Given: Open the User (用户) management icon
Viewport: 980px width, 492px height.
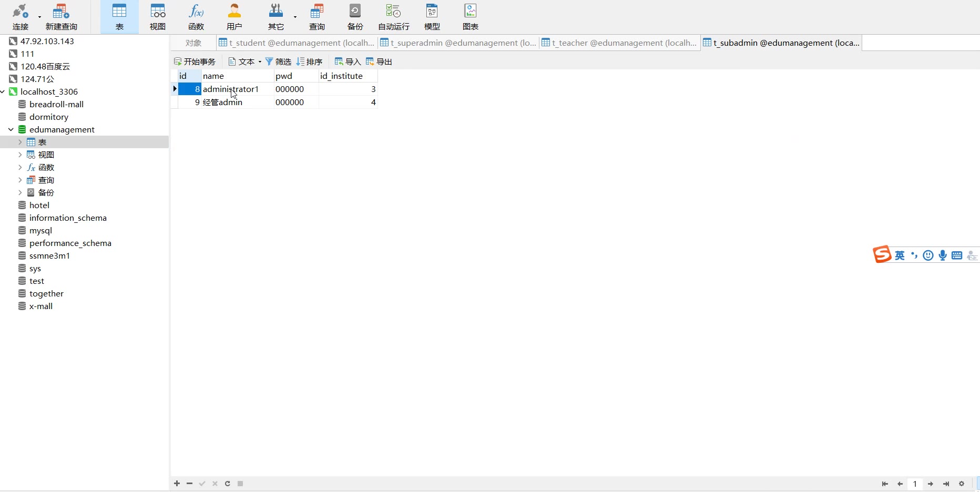Looking at the screenshot, I should [x=234, y=17].
